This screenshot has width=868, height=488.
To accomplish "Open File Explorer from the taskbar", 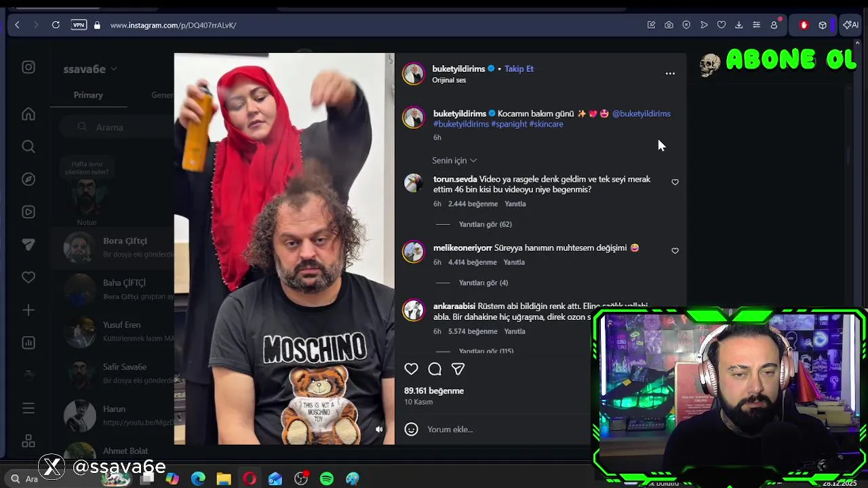I will click(224, 479).
